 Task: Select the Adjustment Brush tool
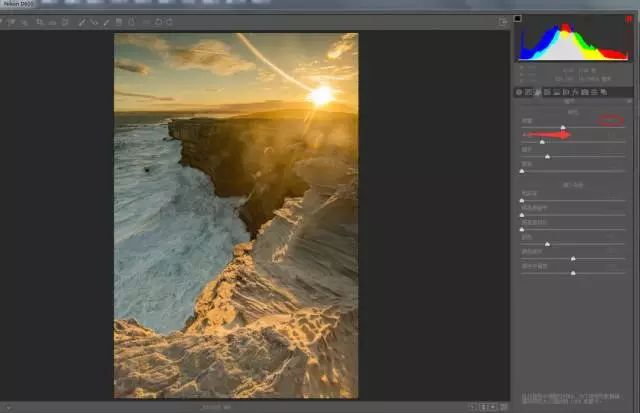click(x=106, y=21)
